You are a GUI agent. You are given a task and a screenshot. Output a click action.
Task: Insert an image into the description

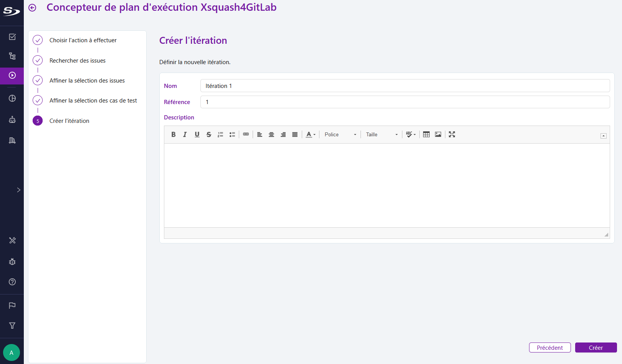(x=438, y=134)
